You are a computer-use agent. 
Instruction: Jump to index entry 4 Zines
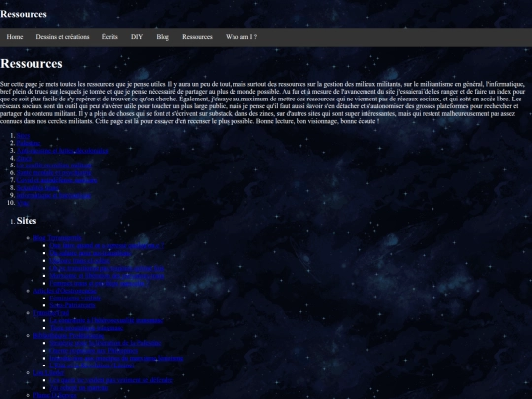click(24, 158)
